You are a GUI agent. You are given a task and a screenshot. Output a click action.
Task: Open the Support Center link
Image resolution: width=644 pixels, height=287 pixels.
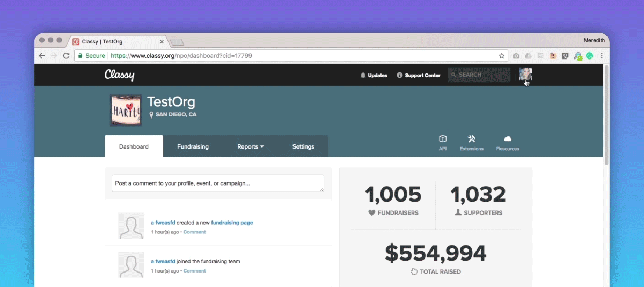point(419,75)
